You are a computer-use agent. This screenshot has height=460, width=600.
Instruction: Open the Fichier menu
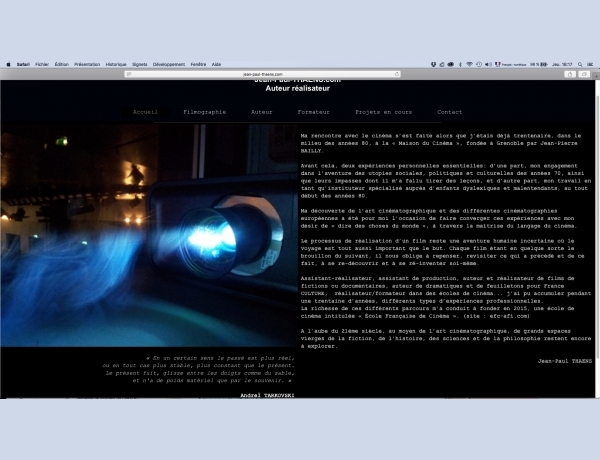tap(42, 64)
